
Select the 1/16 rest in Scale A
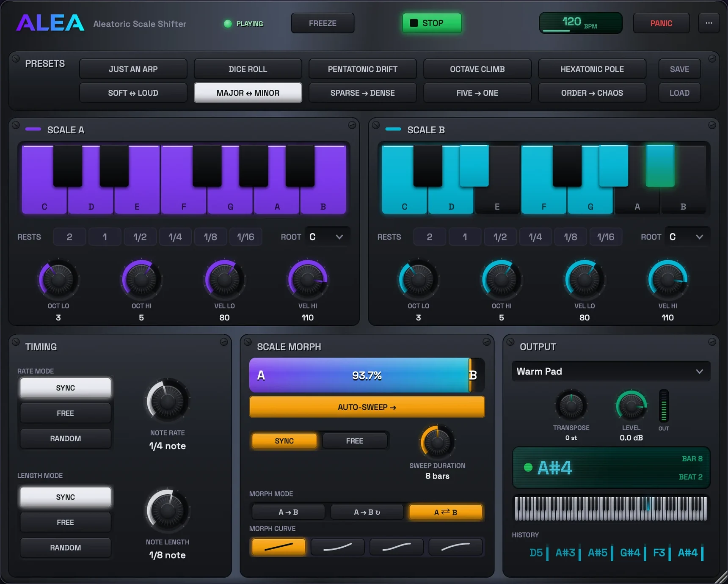tap(245, 237)
